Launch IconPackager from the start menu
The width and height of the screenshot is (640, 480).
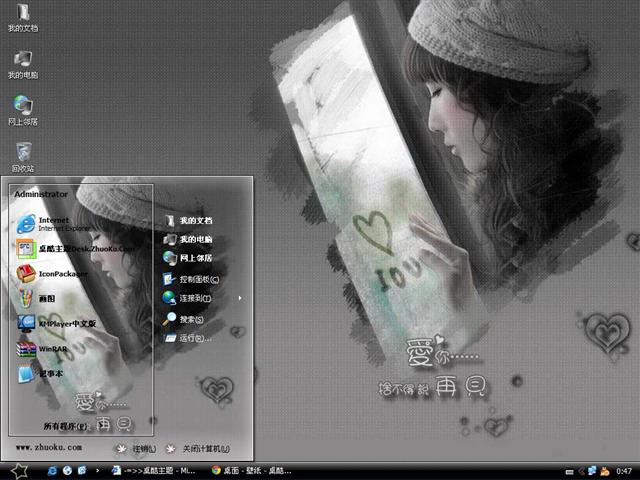point(51,273)
